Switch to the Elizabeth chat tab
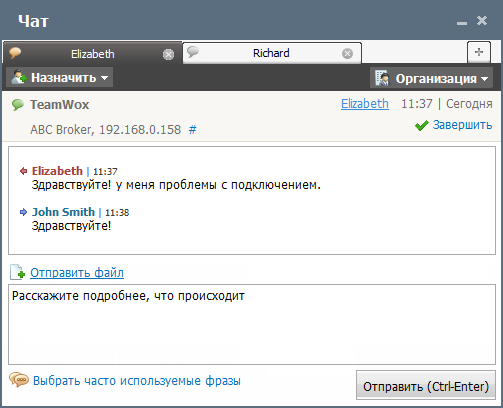 click(x=92, y=54)
